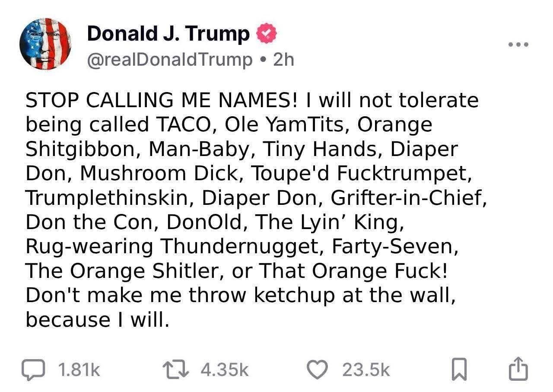Click the 2h timestamp

coord(284,60)
